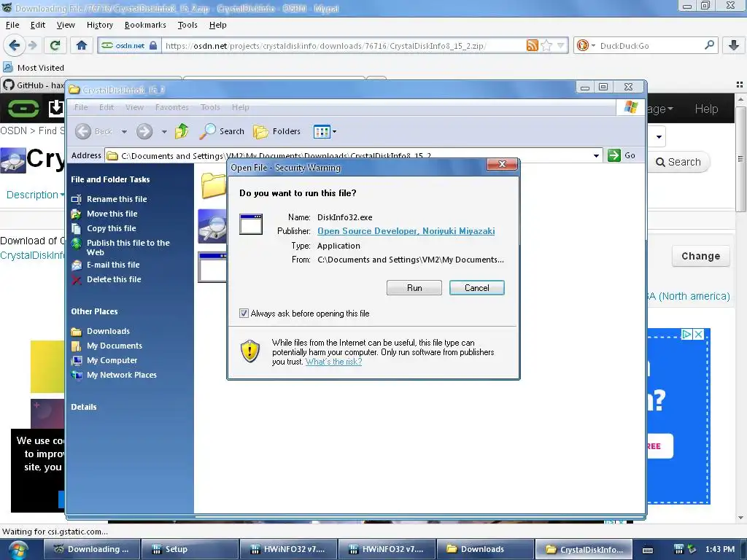Expand the Details section in Explorer sidebar

[84, 407]
